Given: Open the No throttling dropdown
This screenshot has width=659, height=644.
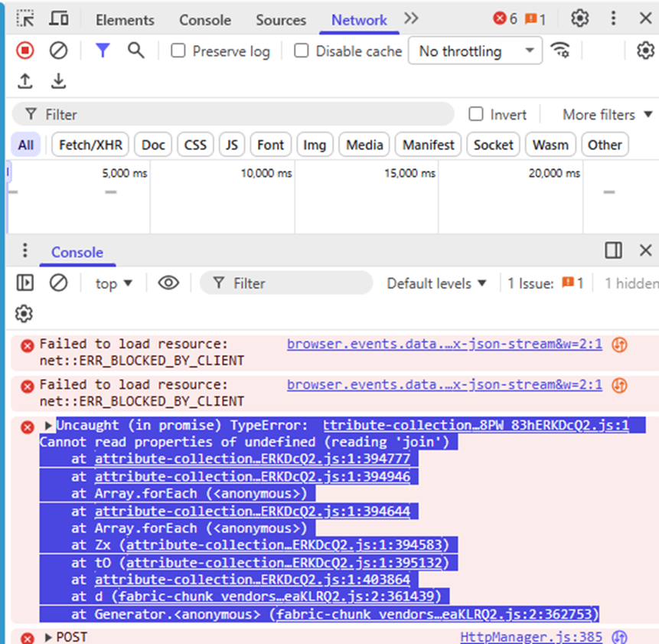Looking at the screenshot, I should tap(475, 51).
